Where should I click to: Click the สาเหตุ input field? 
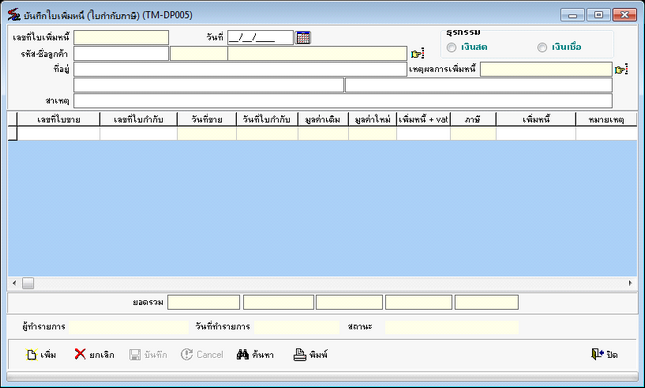(x=343, y=101)
